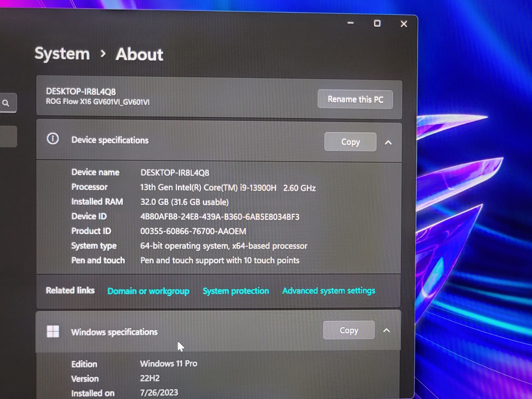Open Advanced system settings link
Viewport: 532px width, 399px height.
point(329,291)
